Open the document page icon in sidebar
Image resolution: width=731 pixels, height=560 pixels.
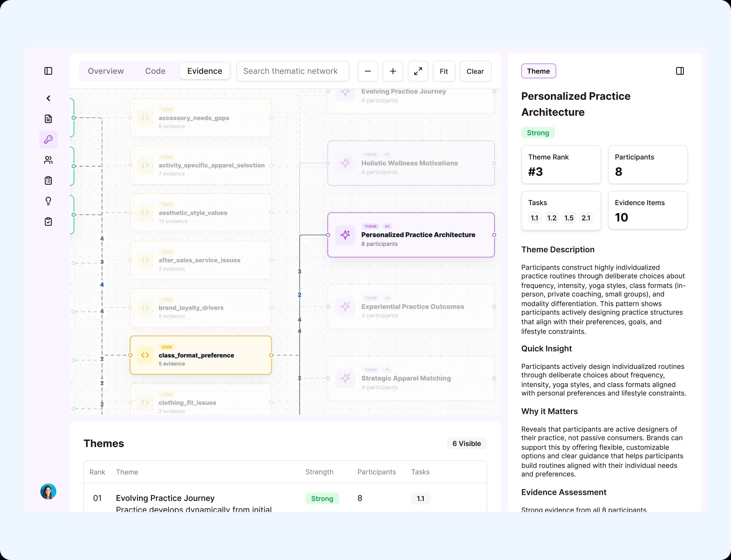48,119
